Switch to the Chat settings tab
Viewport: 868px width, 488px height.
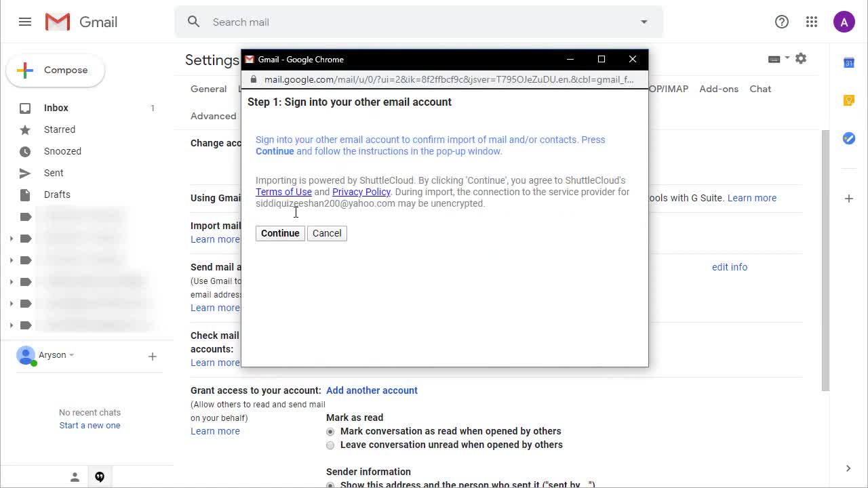click(x=760, y=89)
